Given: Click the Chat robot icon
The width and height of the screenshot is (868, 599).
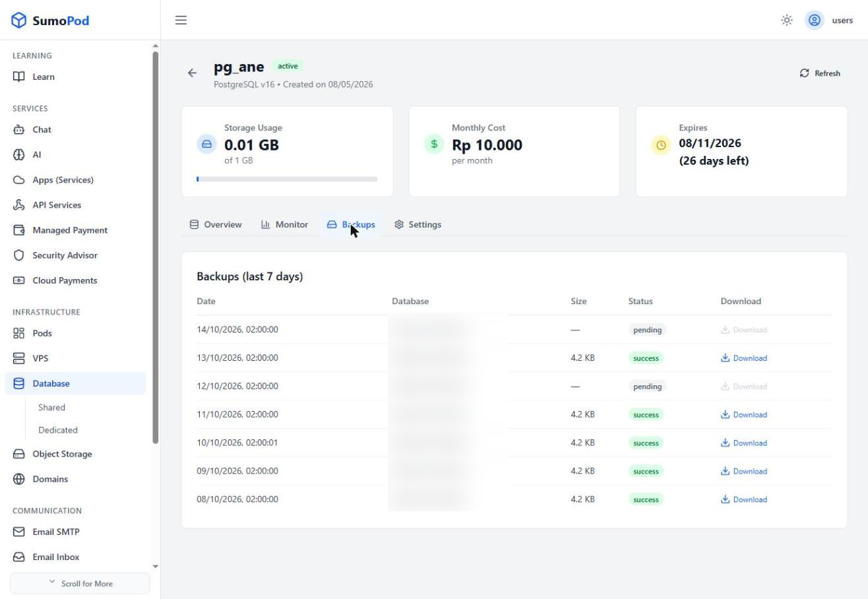Looking at the screenshot, I should coord(19,130).
